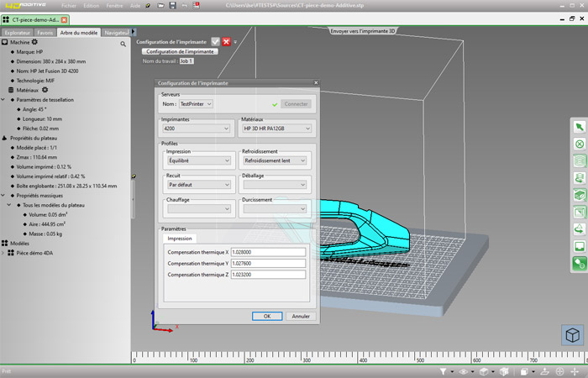Click the stack with rotate arrow tool
The height and width of the screenshot is (378, 588).
click(x=580, y=178)
